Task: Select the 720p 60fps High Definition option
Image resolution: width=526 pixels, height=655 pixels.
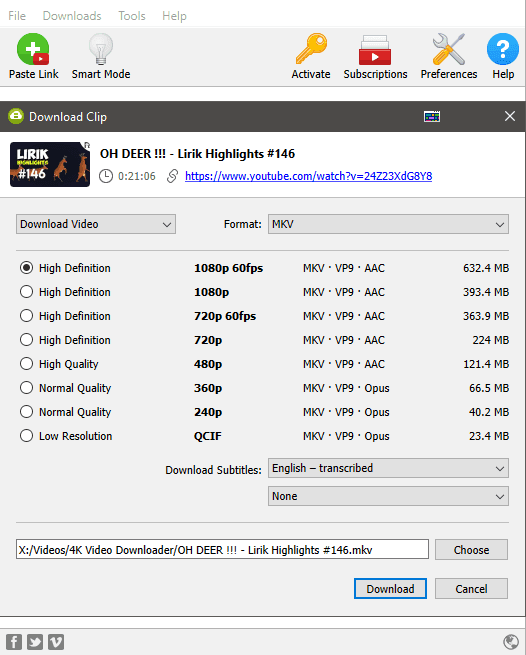Action: (26, 316)
